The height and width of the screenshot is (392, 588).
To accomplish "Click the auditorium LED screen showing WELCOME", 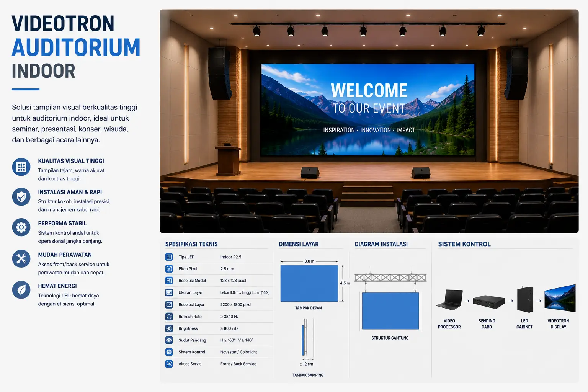I will point(368,109).
